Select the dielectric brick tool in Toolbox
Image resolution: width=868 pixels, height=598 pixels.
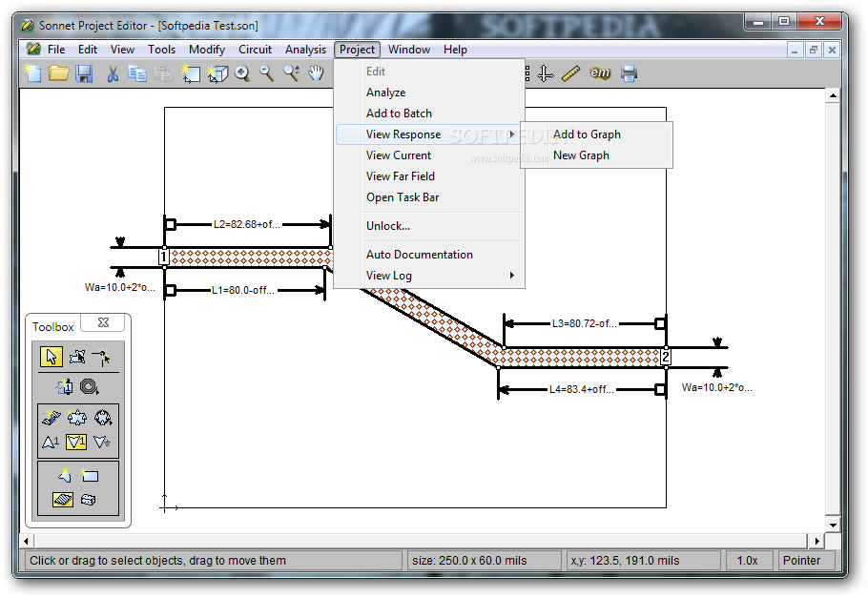click(x=88, y=500)
